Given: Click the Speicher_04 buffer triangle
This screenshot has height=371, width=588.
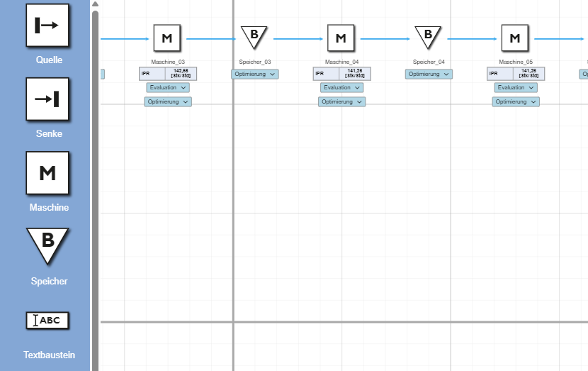Looking at the screenshot, I should pos(428,35).
